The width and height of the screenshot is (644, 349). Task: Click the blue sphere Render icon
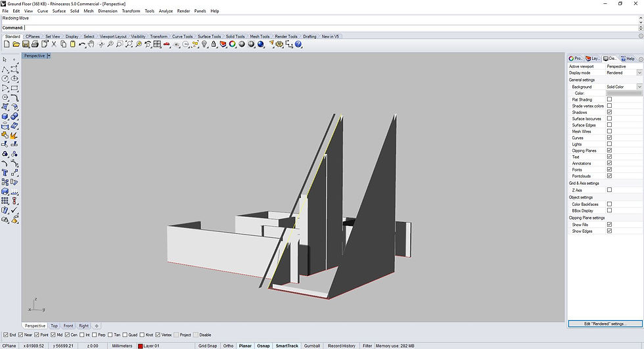(261, 44)
